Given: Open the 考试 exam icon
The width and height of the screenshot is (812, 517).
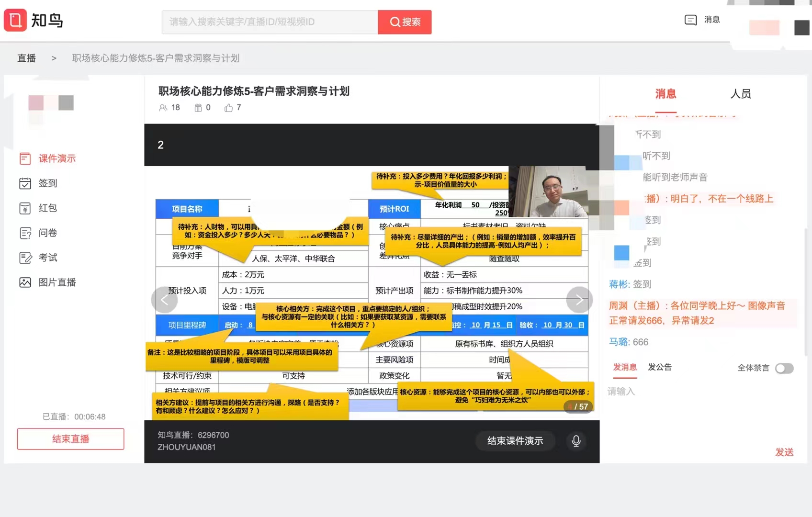Looking at the screenshot, I should tap(25, 258).
